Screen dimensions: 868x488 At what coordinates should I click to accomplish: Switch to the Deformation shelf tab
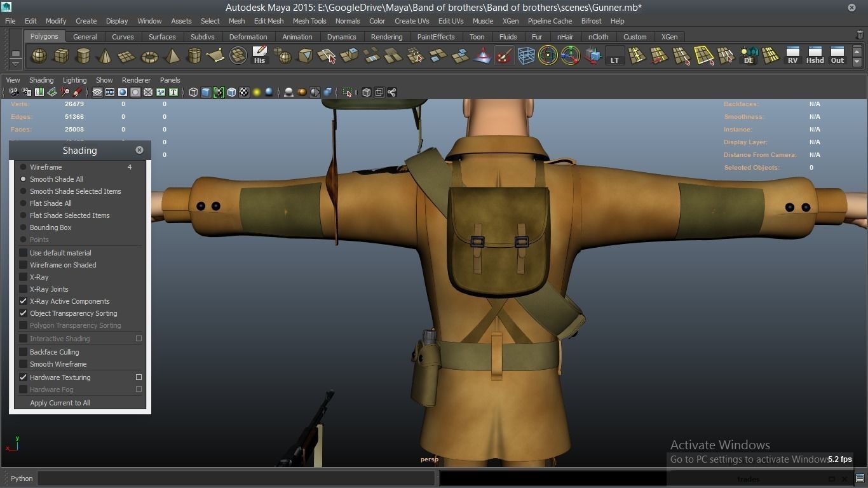pos(248,37)
